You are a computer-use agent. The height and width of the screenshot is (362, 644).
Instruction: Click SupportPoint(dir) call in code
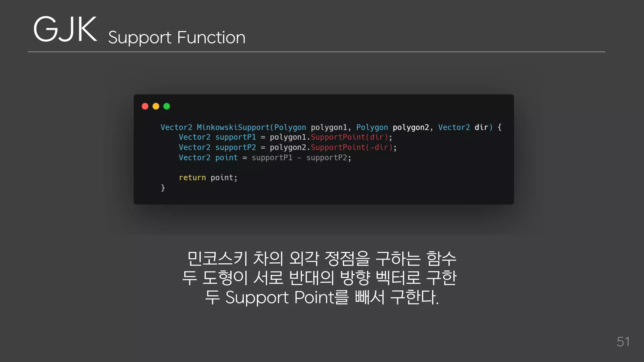(350, 137)
